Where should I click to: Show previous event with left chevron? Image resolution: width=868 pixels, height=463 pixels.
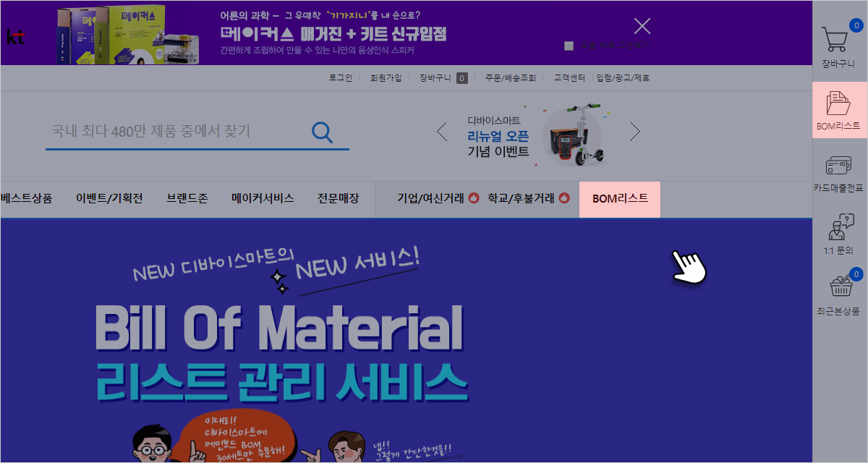point(443,132)
